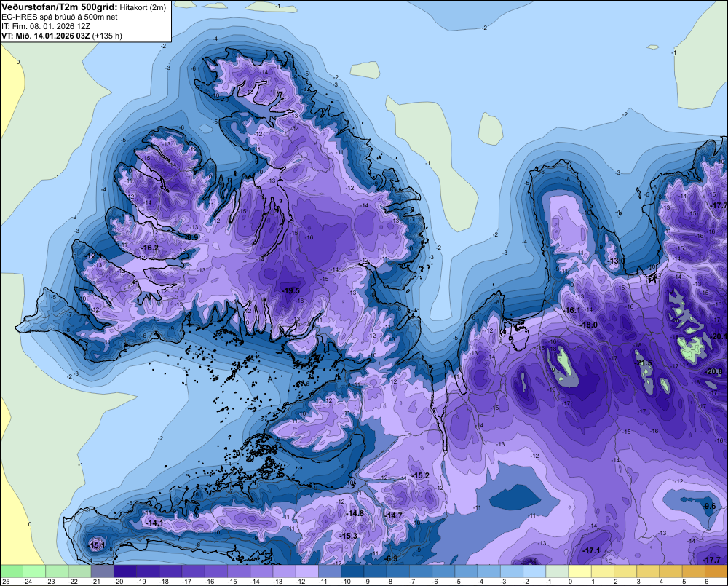
Task: Click the "-18.0" temperature label
Action: coord(589,325)
